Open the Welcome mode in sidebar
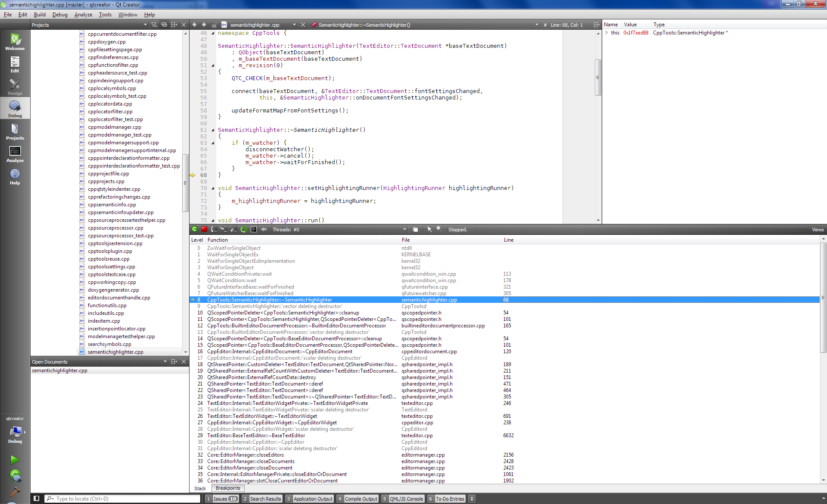Viewport: 827px width, 504px height. click(15, 42)
